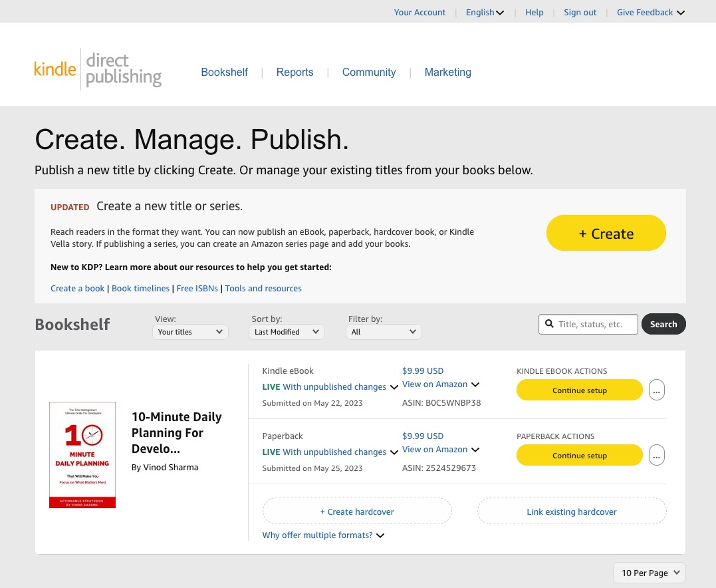Screen dimensions: 716x588
Task: Expand Paperback 'View on Amazon' menu
Action: pos(441,450)
